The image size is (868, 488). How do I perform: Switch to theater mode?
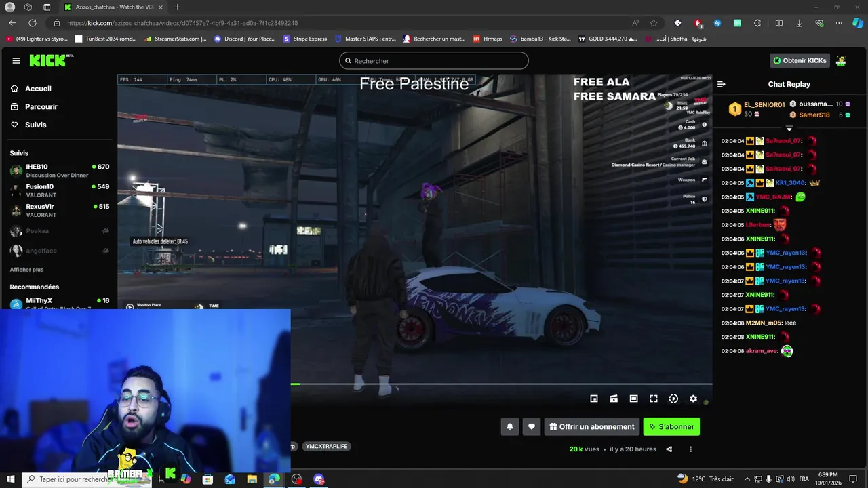pos(633,399)
